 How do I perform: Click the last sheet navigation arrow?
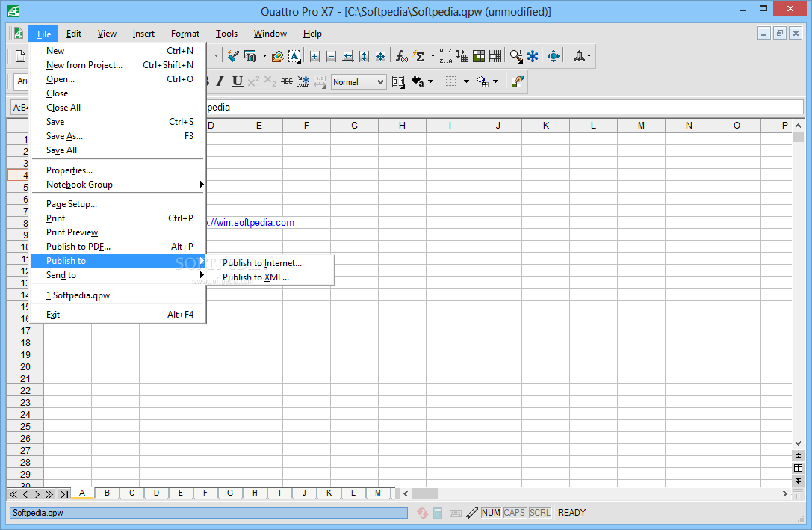[63, 494]
